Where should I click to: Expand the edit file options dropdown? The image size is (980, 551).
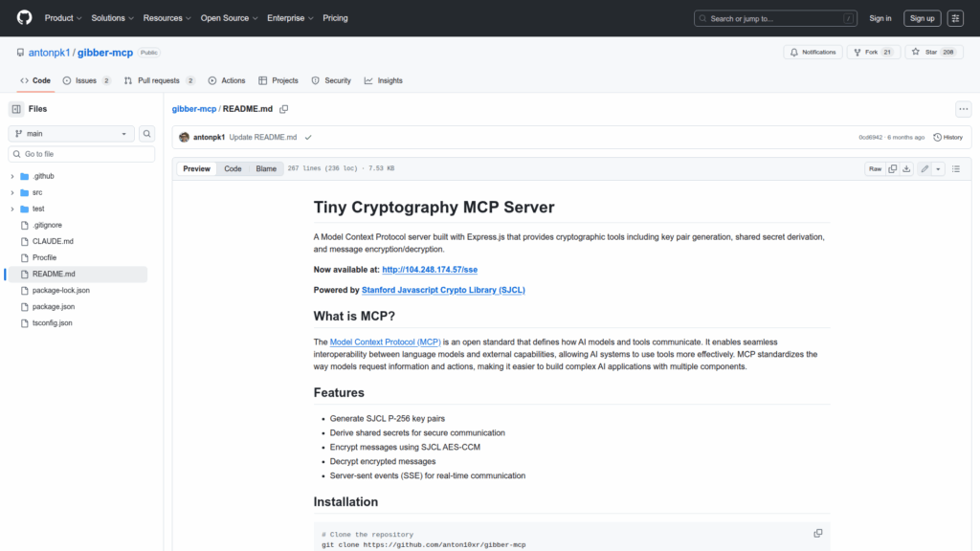click(939, 168)
